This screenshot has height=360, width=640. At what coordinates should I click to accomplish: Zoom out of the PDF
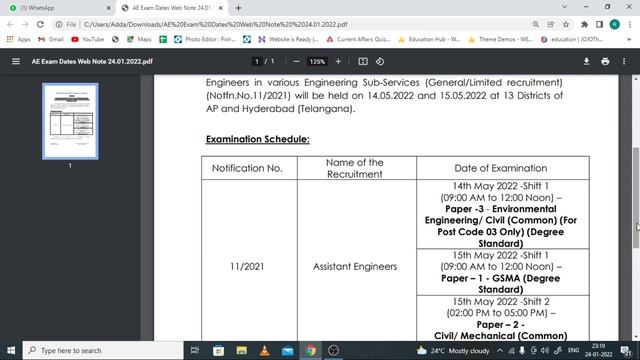297,61
